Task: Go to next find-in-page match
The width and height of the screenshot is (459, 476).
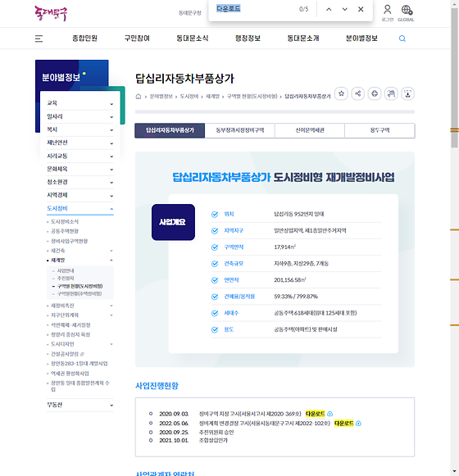Action: tap(345, 9)
